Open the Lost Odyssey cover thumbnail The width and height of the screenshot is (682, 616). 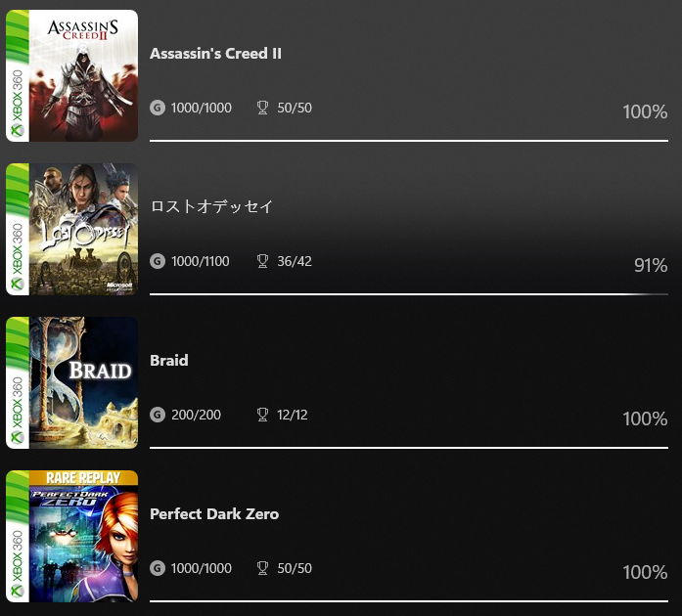72,230
